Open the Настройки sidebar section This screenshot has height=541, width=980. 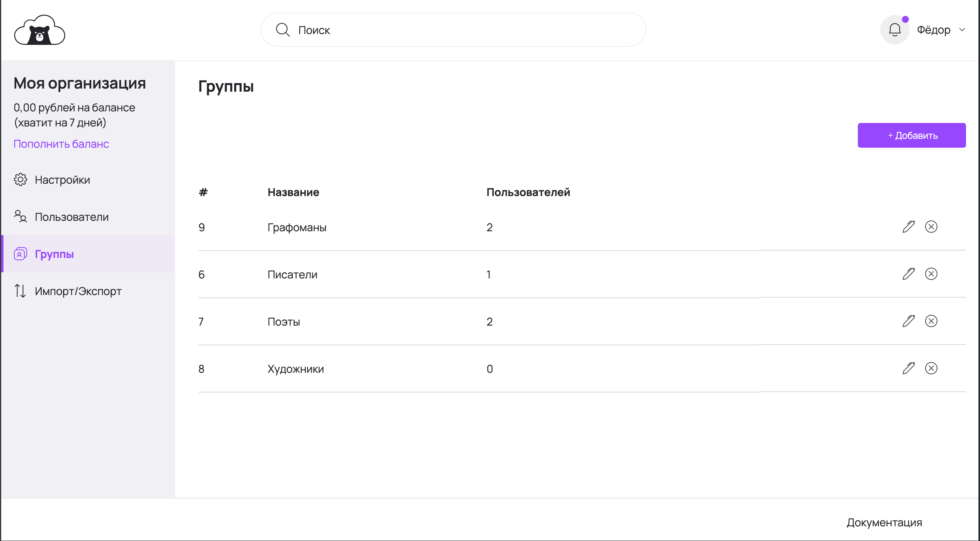[x=62, y=180]
